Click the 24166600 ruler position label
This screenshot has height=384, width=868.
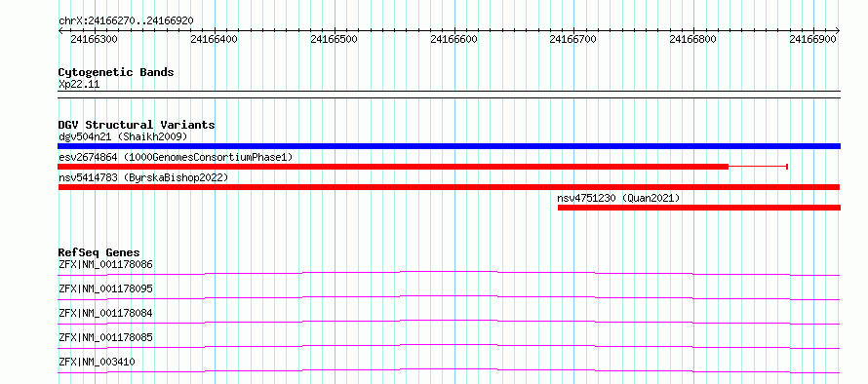[x=454, y=39]
